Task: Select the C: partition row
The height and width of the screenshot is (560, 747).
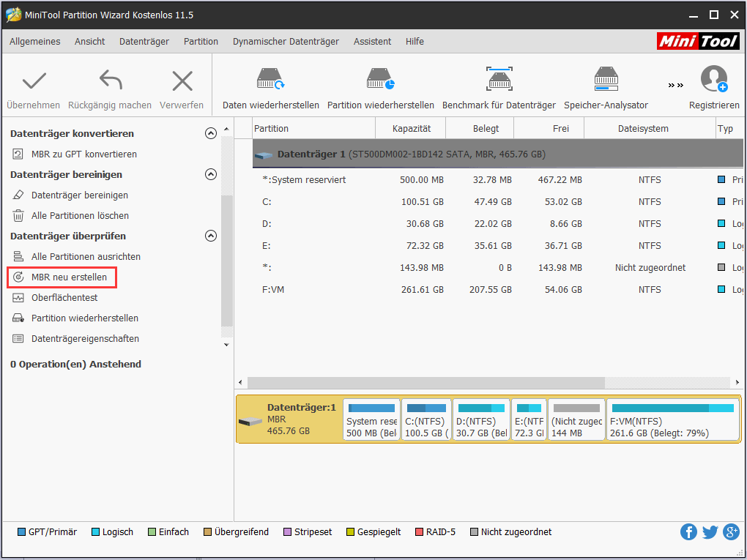Action: [x=498, y=201]
